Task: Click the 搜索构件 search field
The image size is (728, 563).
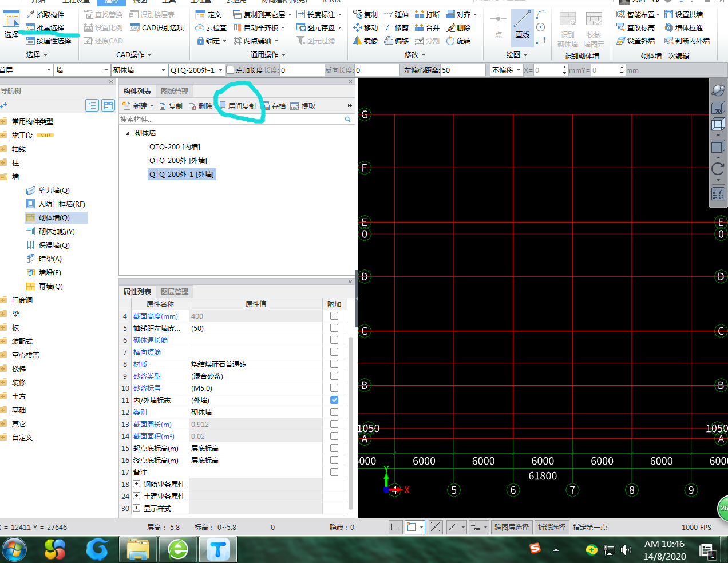Action: point(231,119)
